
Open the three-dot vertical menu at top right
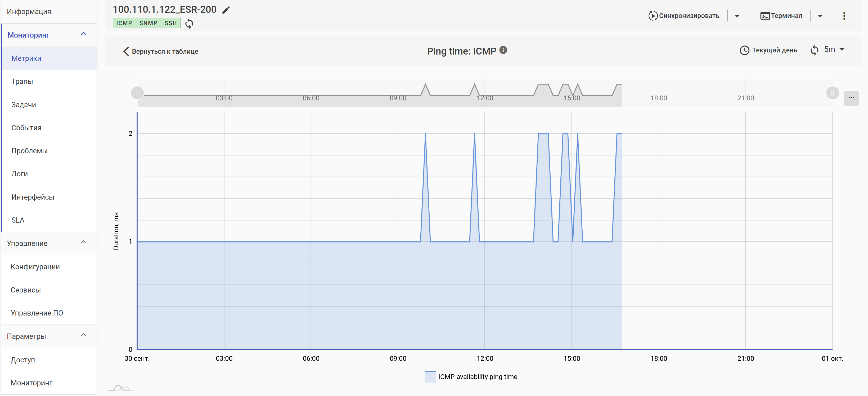(x=844, y=16)
